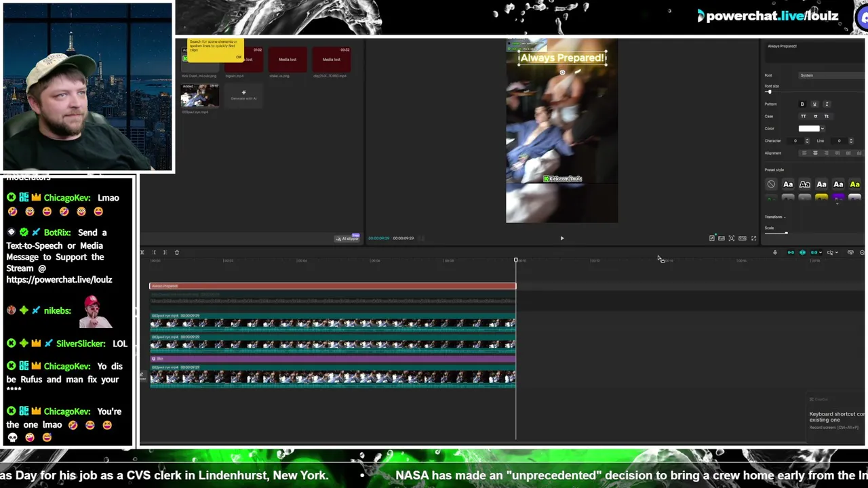The image size is (868, 488).
Task: Select the top 003paul.zyn.mp4 video track
Action: pyautogui.click(x=332, y=321)
